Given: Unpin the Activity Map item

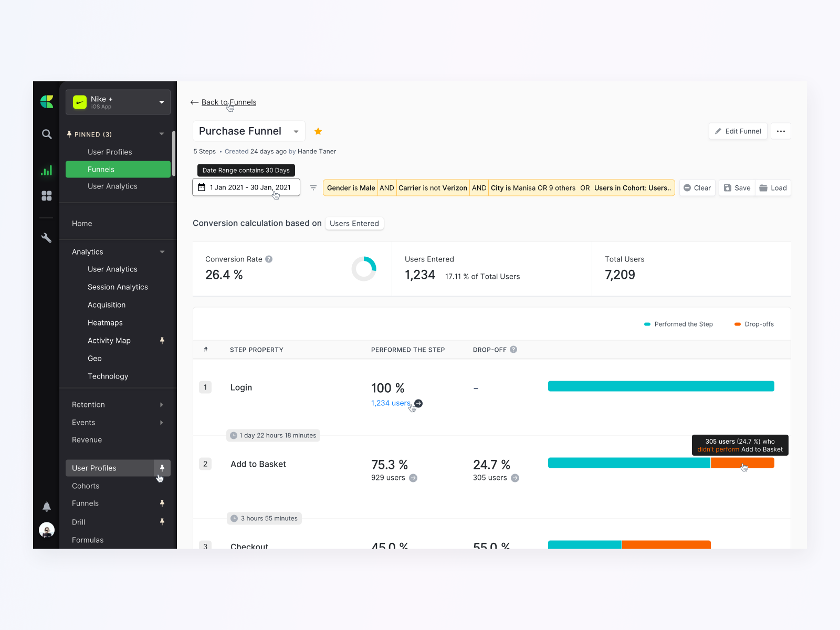Looking at the screenshot, I should pyautogui.click(x=162, y=340).
